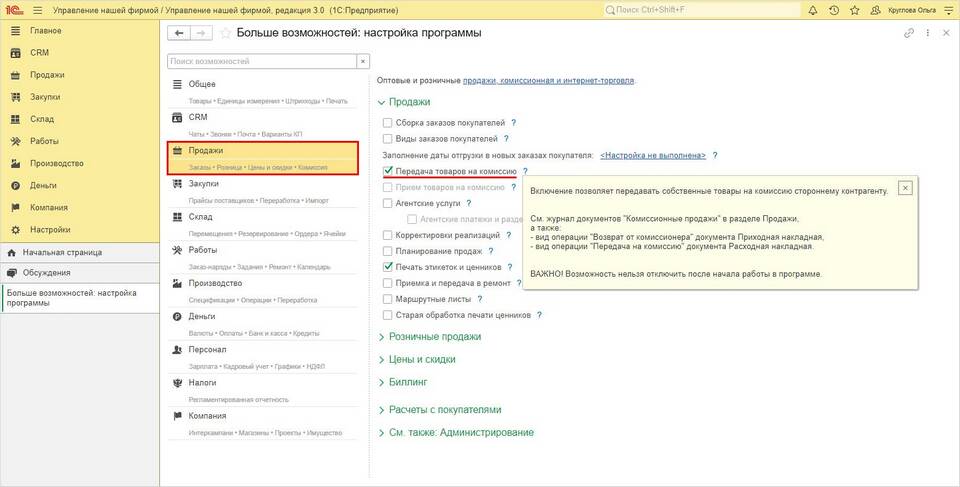The height and width of the screenshot is (487, 960).
Task: Go back with the left arrow
Action: click(179, 33)
